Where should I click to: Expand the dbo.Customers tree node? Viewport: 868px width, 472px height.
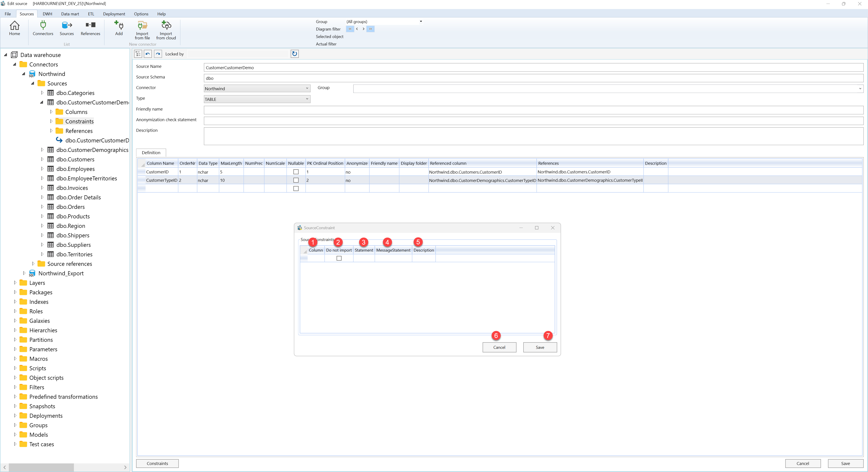coord(42,159)
